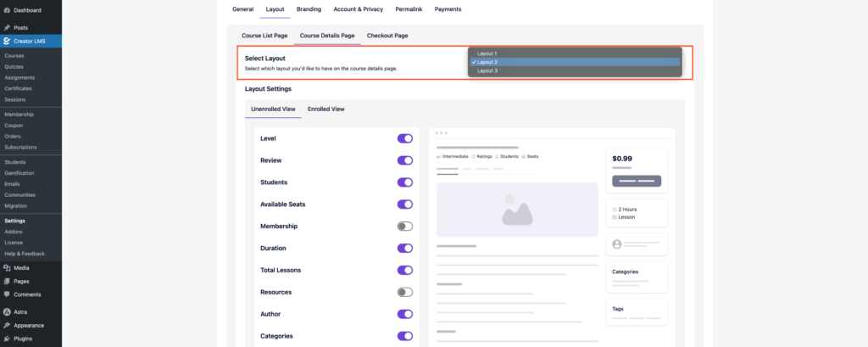Switch to Enrolled View tab

tap(325, 109)
